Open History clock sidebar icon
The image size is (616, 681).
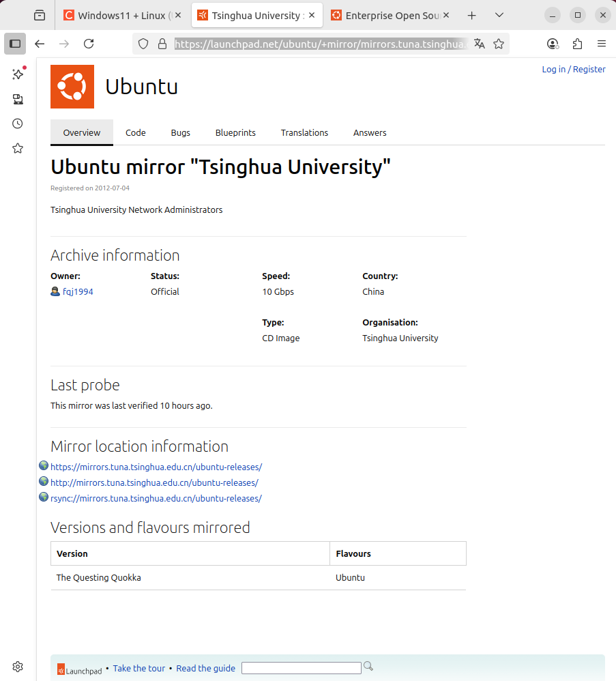pos(18,124)
